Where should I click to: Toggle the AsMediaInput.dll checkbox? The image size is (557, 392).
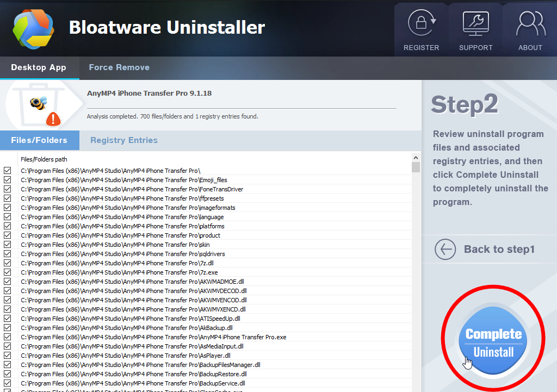(7, 346)
